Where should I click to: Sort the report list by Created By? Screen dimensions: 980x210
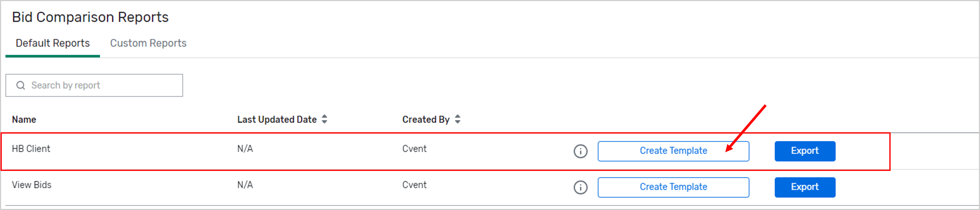(x=426, y=119)
